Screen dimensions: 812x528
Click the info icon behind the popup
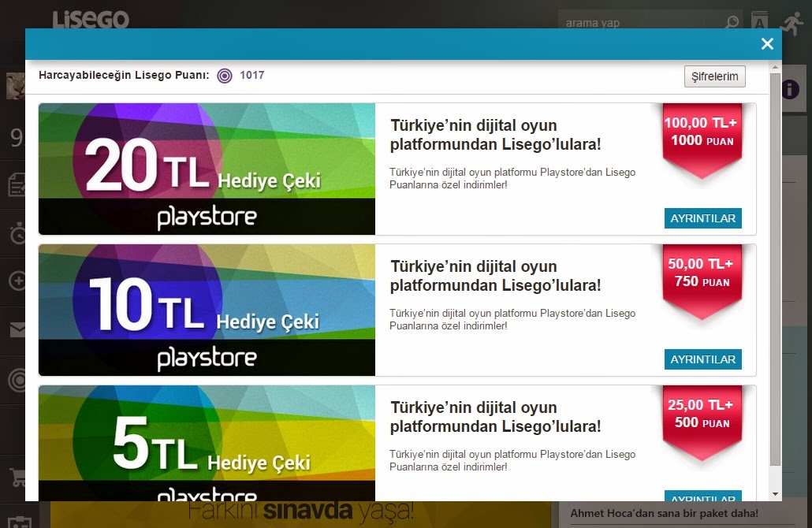[790, 89]
